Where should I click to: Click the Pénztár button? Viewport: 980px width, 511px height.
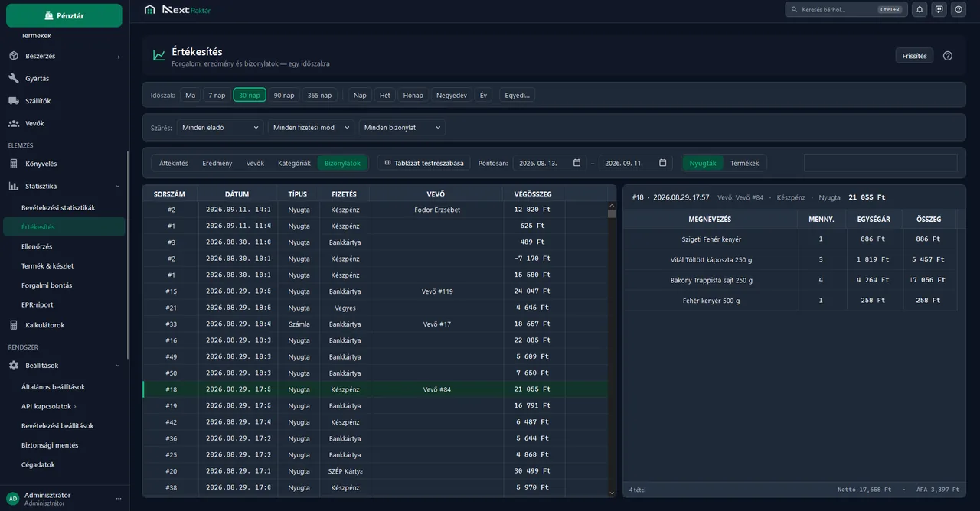(x=64, y=15)
